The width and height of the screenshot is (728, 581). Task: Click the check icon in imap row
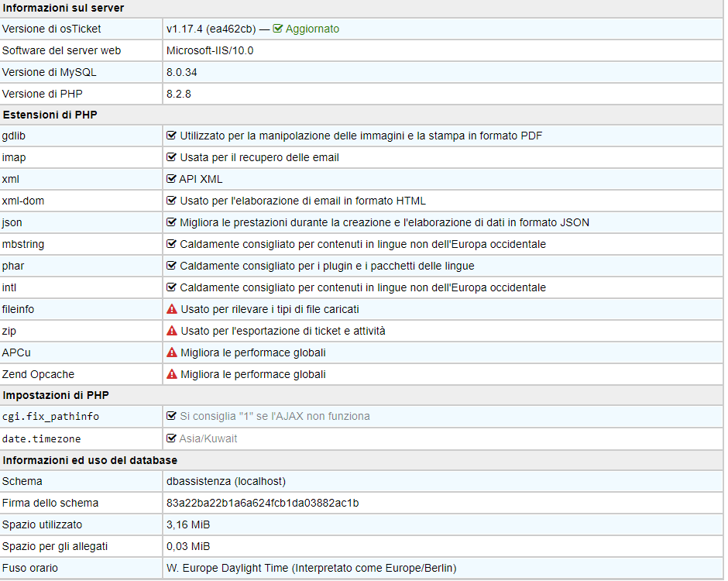(x=171, y=157)
